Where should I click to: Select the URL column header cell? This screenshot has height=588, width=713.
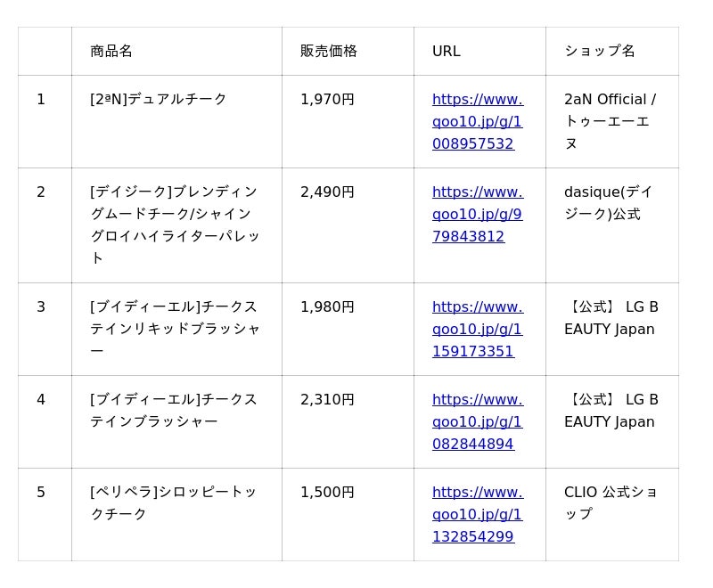pyautogui.click(x=447, y=51)
